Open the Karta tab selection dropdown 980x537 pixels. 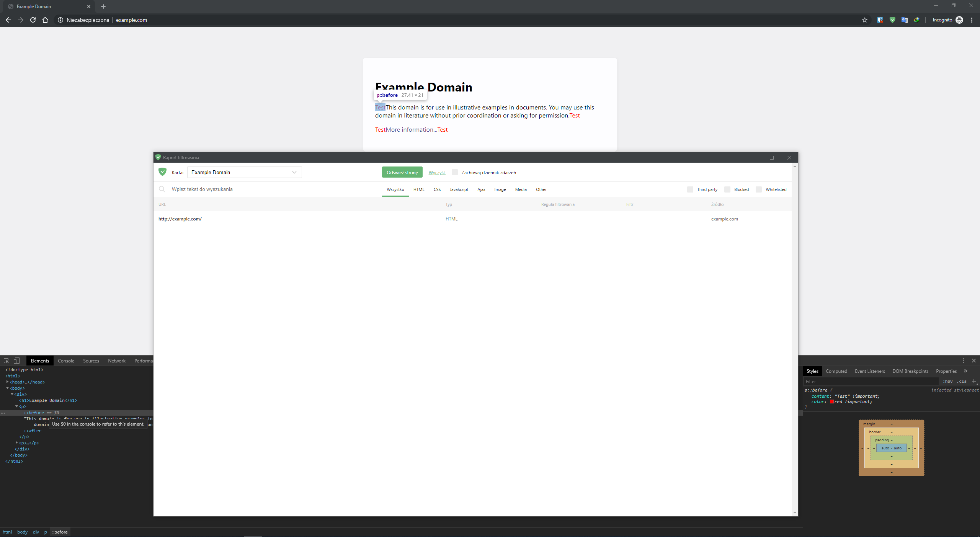pyautogui.click(x=294, y=172)
